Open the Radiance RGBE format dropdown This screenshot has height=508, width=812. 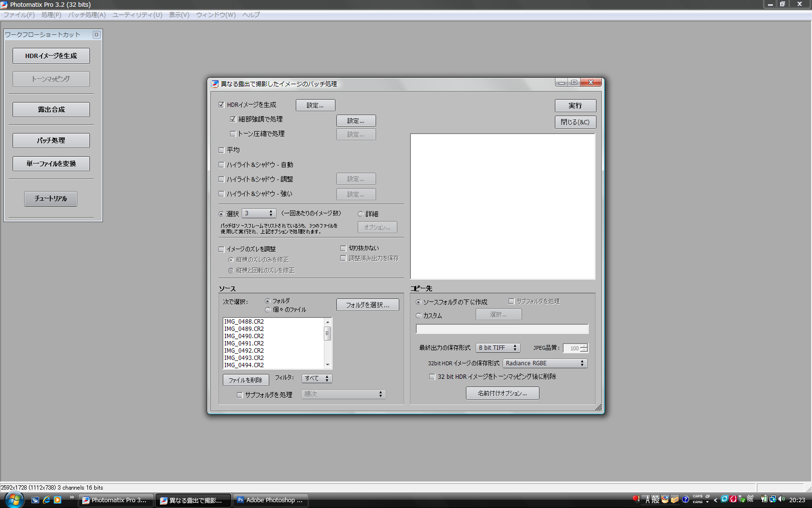point(545,363)
